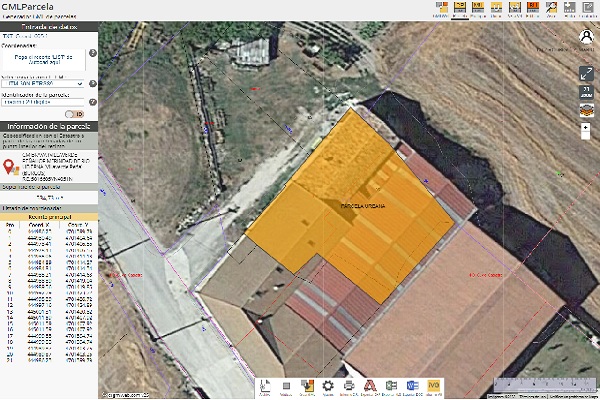Select coordinate table row 11
Image resolution: width=600 pixels, height=400 pixels.
tap(49, 299)
